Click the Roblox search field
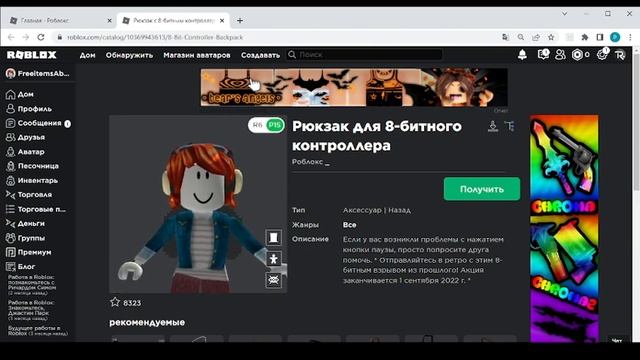 [x=364, y=55]
